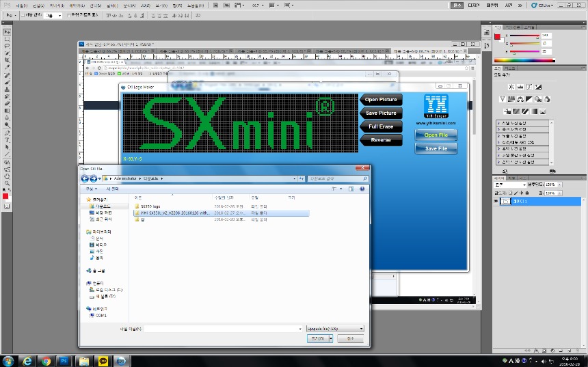
Task: Toggle Quick Mask mode at toolbar bottom
Action: tap(6, 206)
